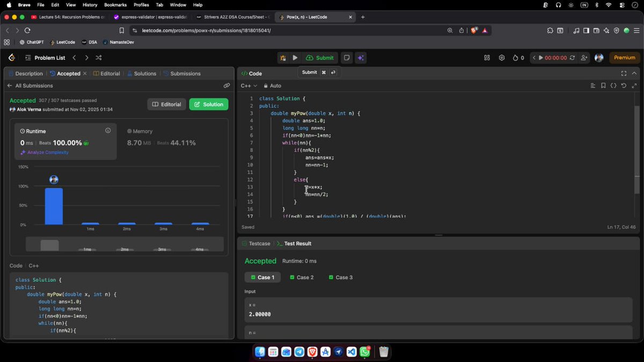This screenshot has height=362, width=644.
Task: Copy submission link with chain icon
Action: pos(227,85)
